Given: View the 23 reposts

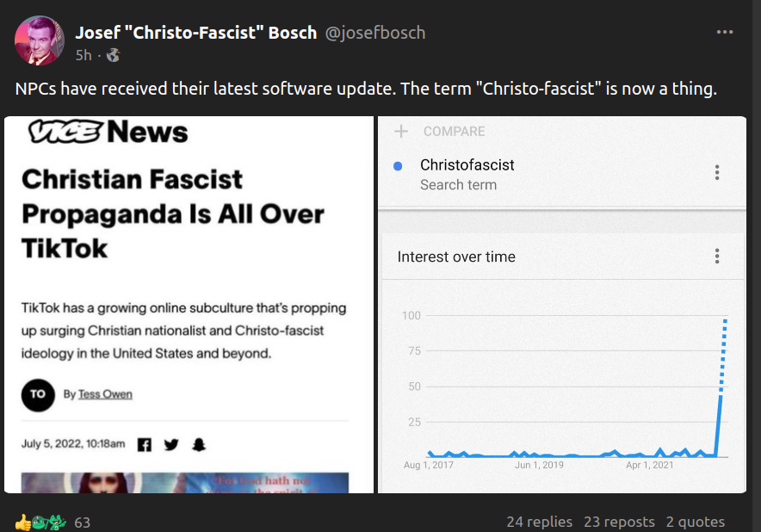Looking at the screenshot, I should [x=619, y=522].
